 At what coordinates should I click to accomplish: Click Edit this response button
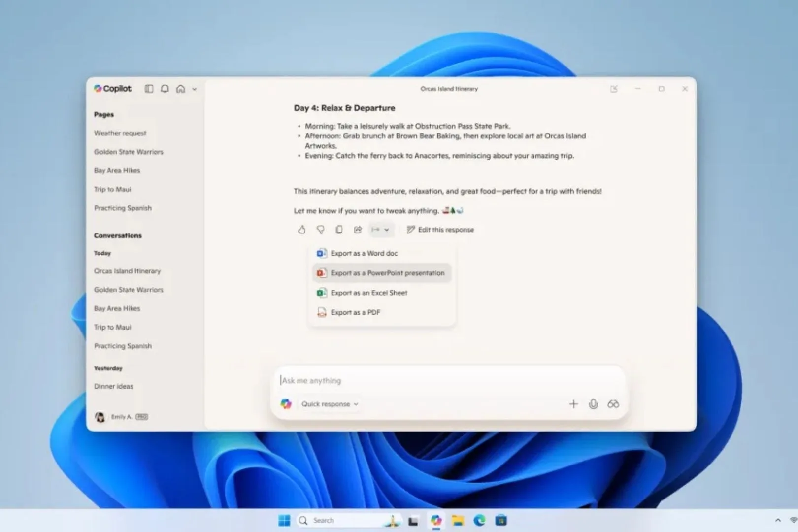tap(440, 230)
